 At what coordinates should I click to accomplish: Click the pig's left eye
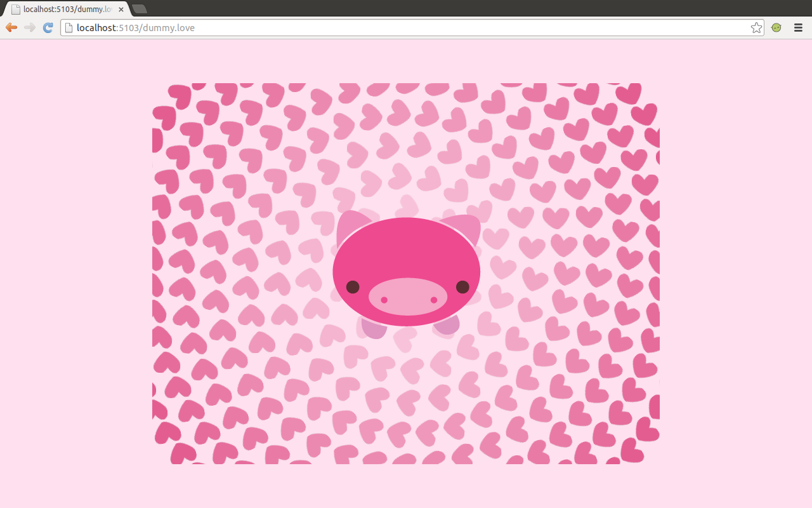coord(351,288)
